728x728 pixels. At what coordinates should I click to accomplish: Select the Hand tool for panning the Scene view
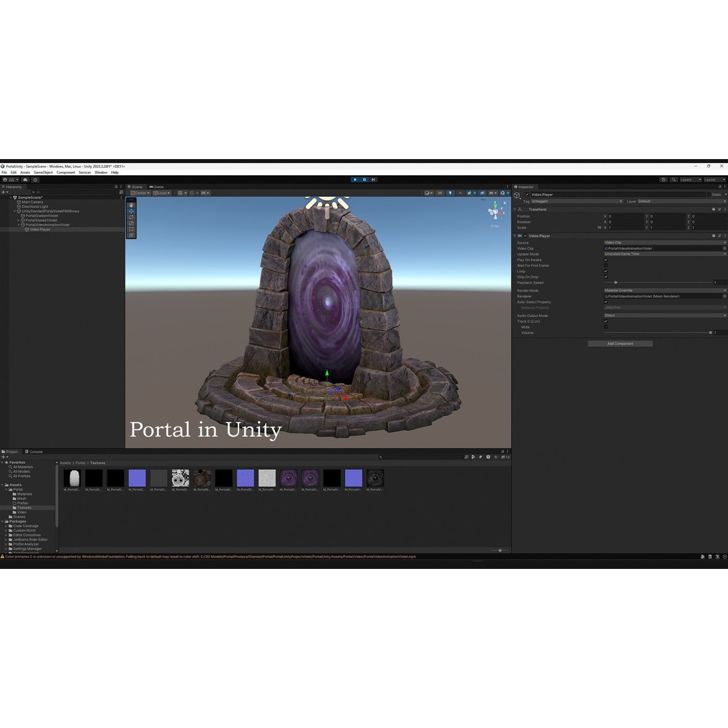(131, 205)
